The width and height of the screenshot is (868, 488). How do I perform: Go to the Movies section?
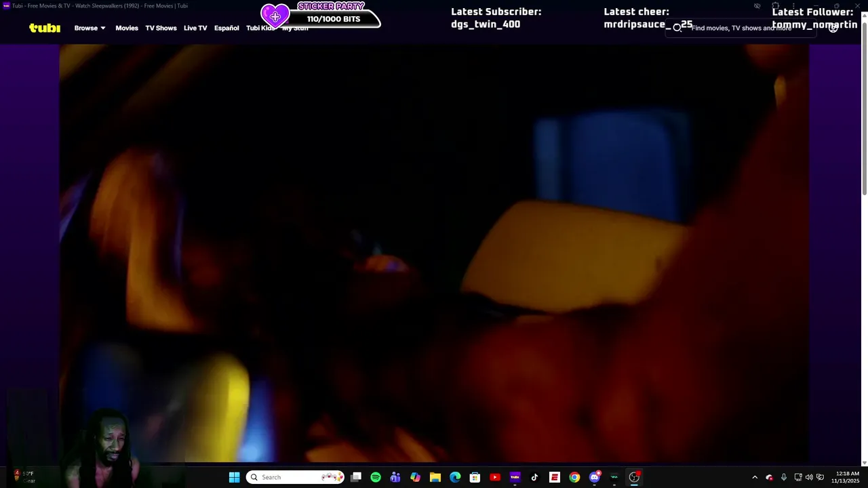point(127,28)
